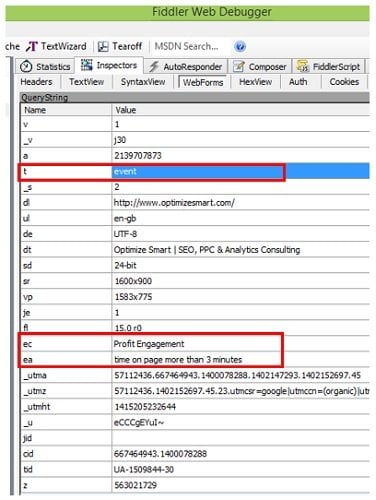Select the 'UA-1509844-30' tracking ID value
The image size is (376, 500).
[144, 469]
